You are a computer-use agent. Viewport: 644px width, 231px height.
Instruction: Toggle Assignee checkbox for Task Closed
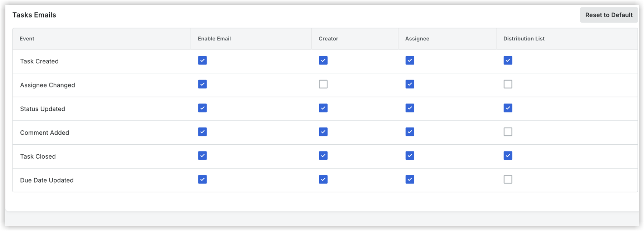point(410,156)
